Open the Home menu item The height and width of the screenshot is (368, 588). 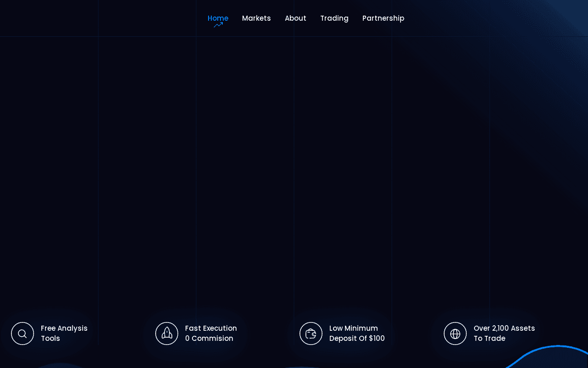coord(218,18)
